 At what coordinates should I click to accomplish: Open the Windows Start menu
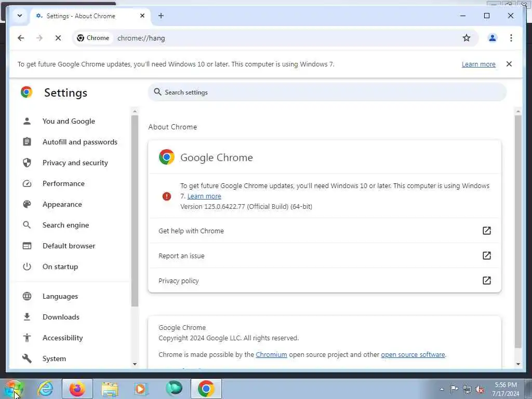click(x=14, y=389)
